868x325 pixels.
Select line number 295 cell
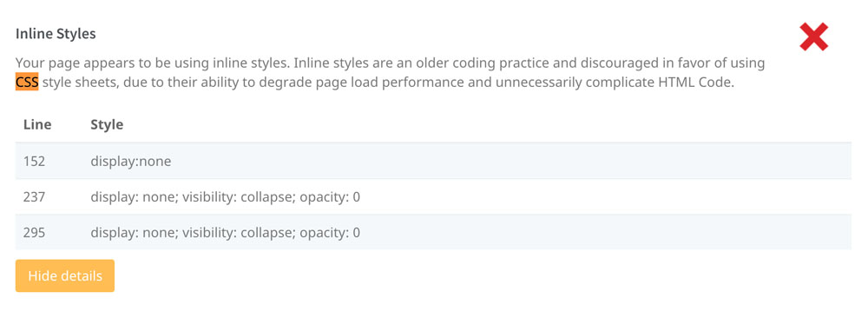[34, 232]
